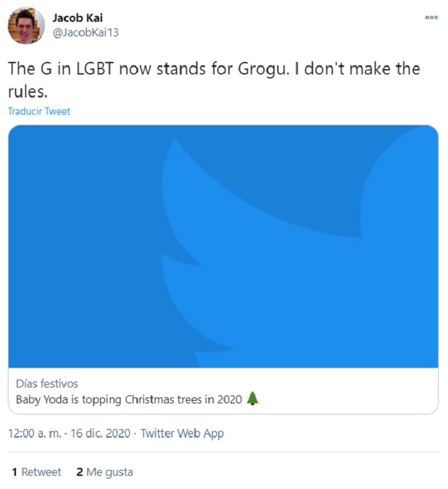Click the 2020 text in card headline

click(x=230, y=399)
